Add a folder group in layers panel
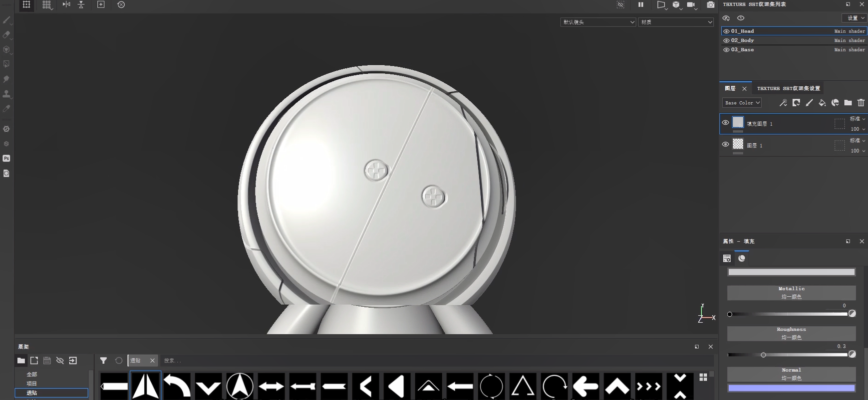The image size is (868, 400). tap(848, 103)
